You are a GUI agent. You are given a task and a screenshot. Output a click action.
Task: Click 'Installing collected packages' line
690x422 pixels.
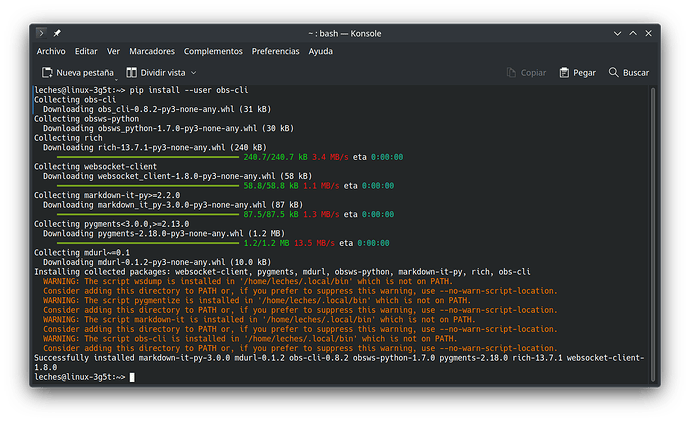tap(283, 272)
